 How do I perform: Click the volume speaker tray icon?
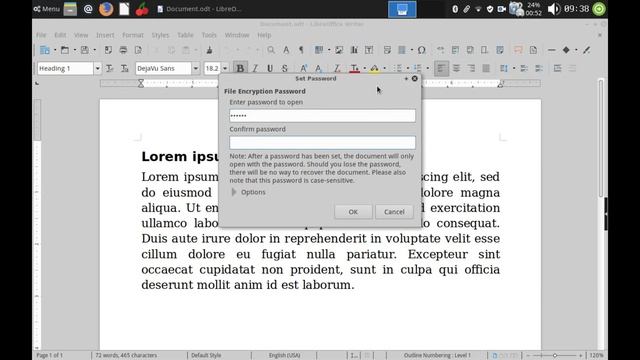(553, 9)
